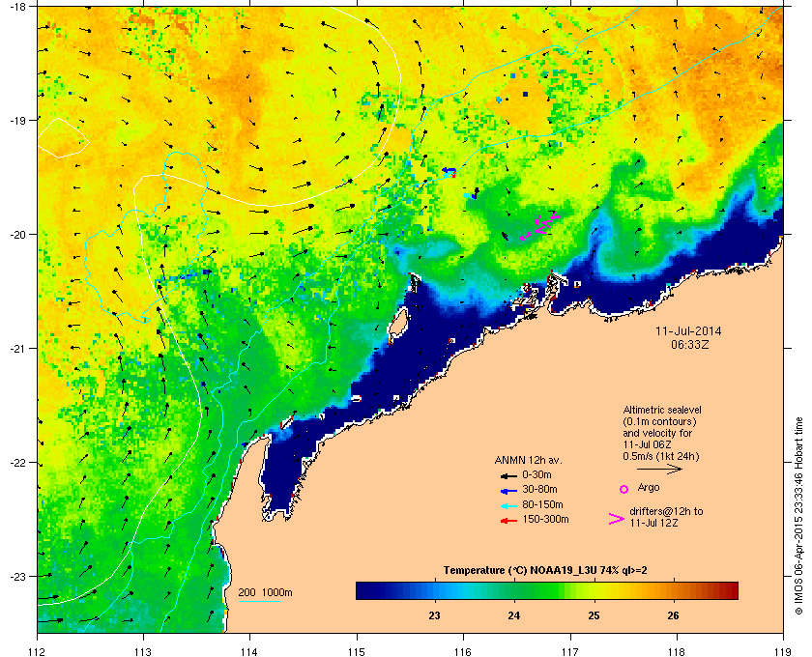Screen dimensions: 812x657
Task: Click the ANMN 12h av. heading
Action: pos(528,460)
